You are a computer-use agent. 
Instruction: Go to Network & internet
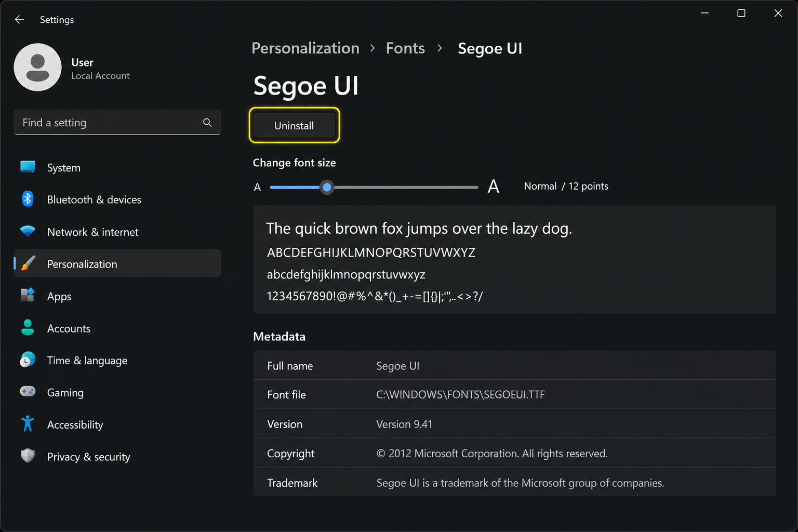(x=117, y=232)
